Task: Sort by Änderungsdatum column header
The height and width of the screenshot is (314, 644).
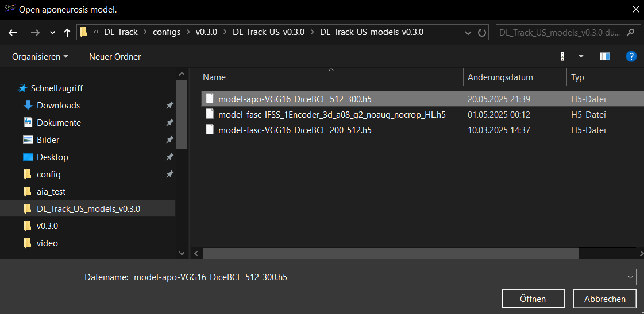Action: click(x=500, y=77)
